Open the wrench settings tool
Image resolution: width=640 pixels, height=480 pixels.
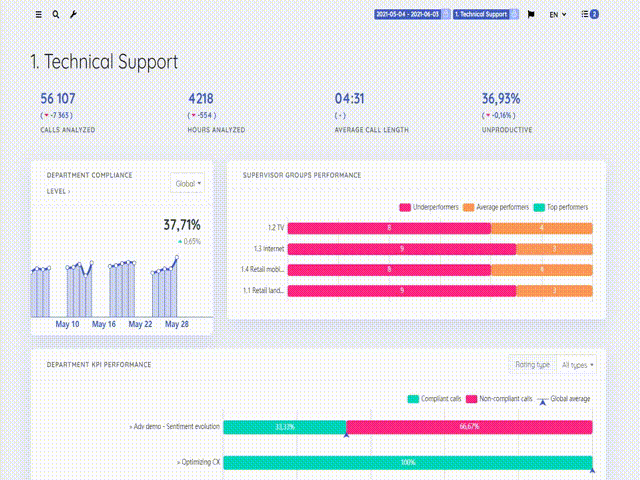pyautogui.click(x=72, y=15)
